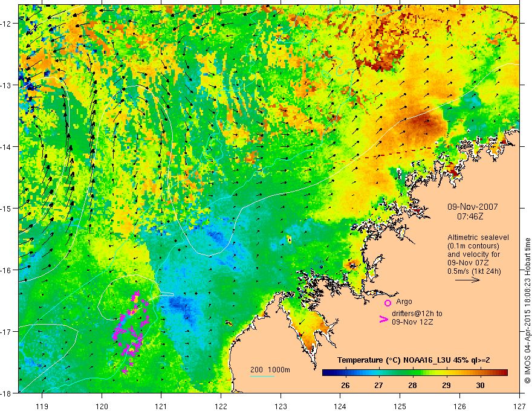Click the longitude axis label '121'
This screenshot has height=411, width=532.
(x=161, y=406)
